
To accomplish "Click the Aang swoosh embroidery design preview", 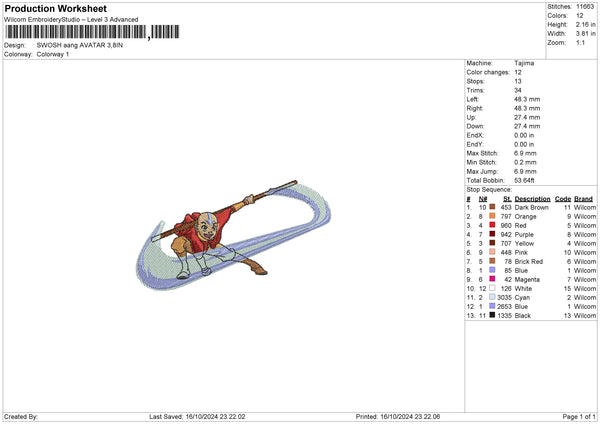I will pyautogui.click(x=233, y=235).
